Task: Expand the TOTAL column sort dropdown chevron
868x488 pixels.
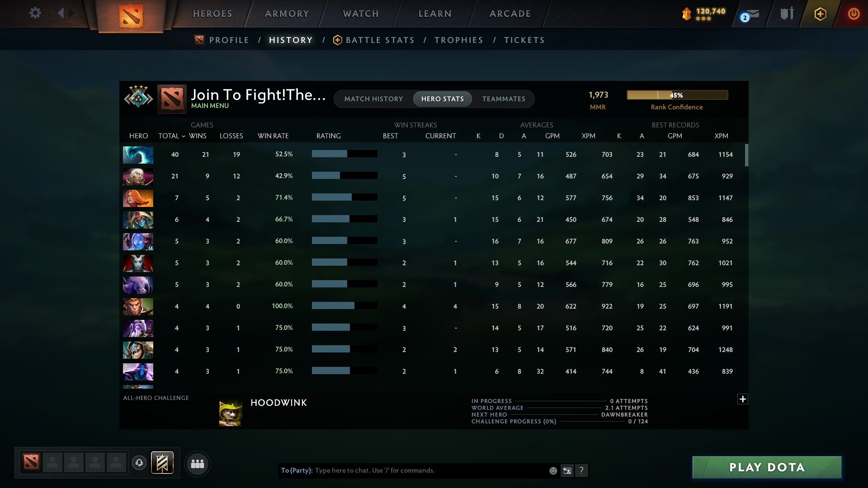Action: pos(183,136)
